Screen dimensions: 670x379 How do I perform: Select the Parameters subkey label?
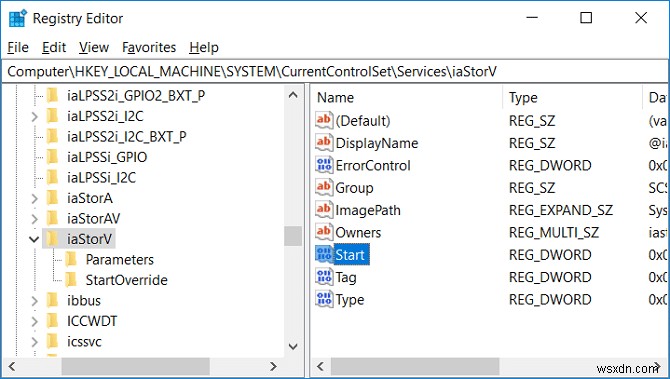(120, 259)
